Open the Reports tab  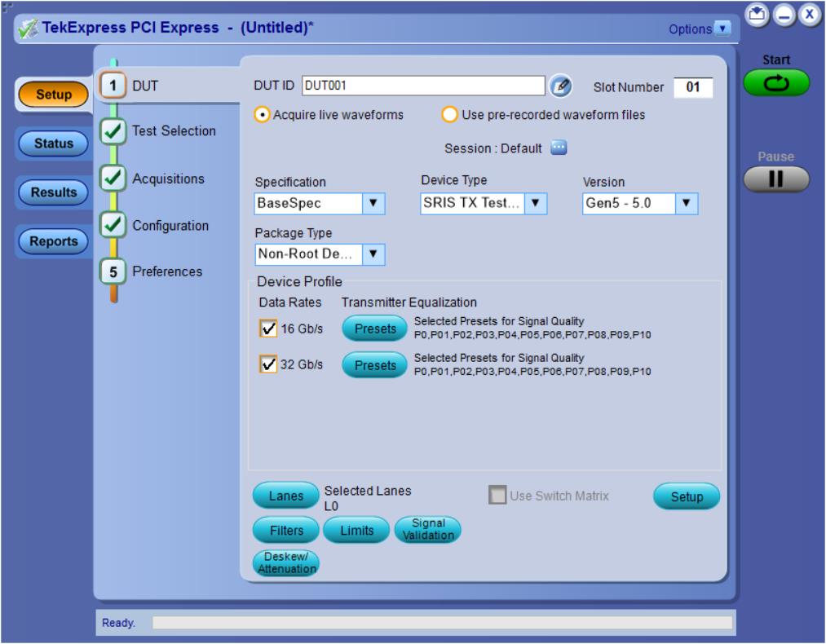tap(54, 241)
